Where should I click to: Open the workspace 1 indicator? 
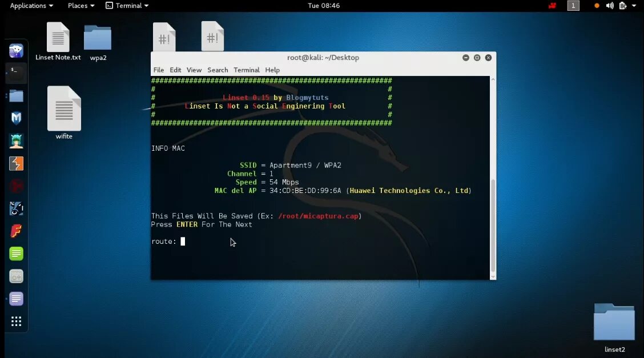point(573,6)
